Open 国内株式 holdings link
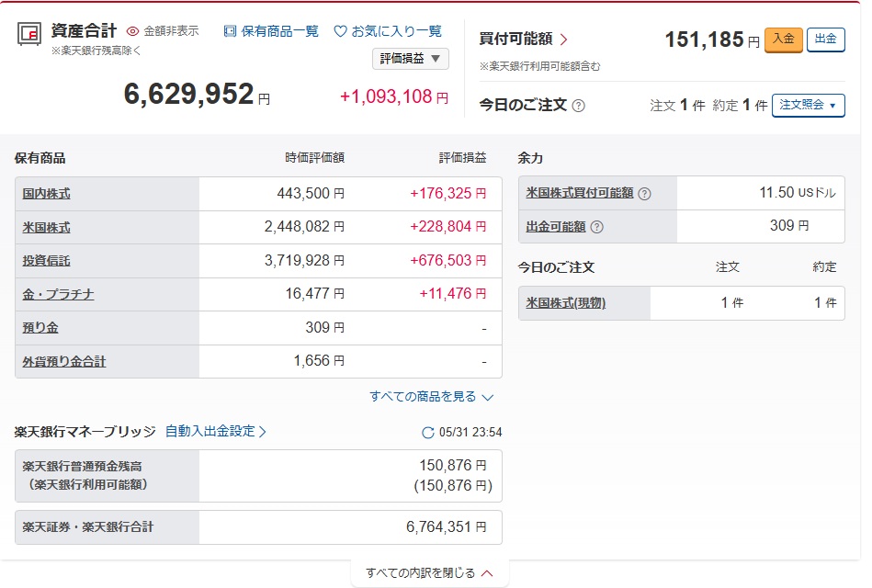The image size is (872, 588). pyautogui.click(x=46, y=194)
